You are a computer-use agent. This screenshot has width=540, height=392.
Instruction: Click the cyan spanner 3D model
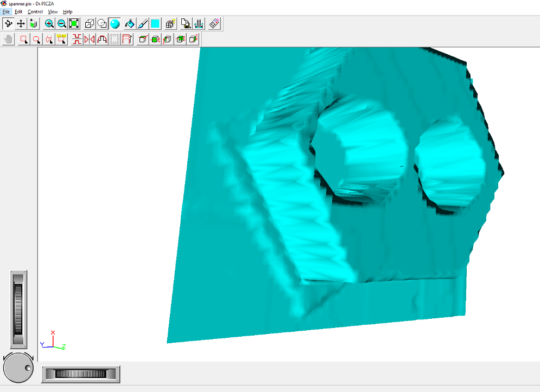(335, 195)
